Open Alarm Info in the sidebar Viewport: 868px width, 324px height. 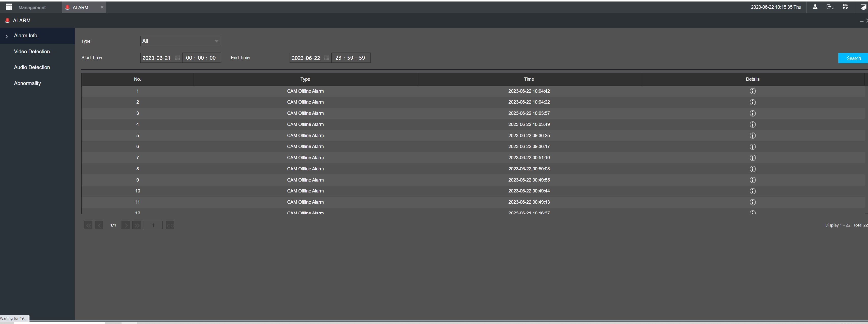point(37,36)
